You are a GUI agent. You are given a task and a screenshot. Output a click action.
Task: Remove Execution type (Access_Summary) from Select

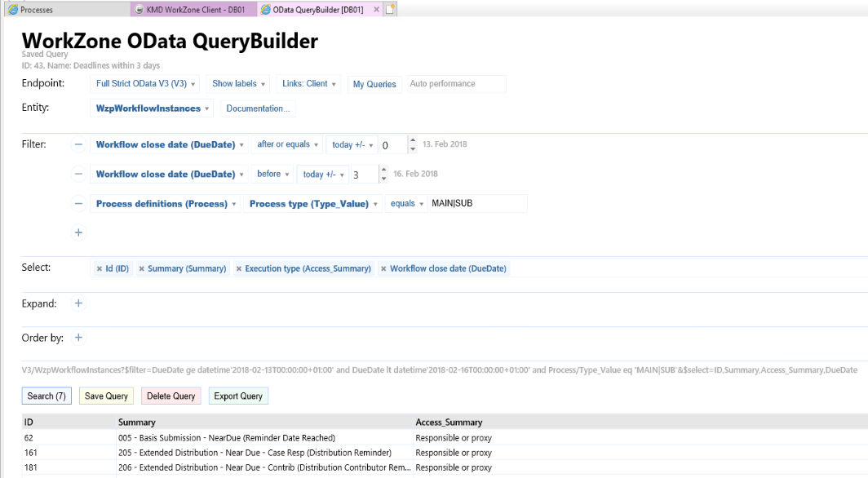point(239,269)
